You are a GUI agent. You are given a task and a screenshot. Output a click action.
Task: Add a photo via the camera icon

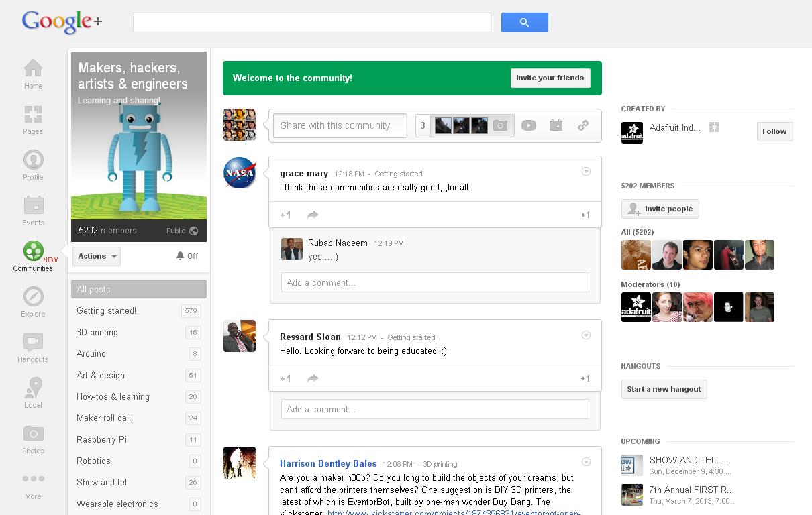tap(500, 125)
